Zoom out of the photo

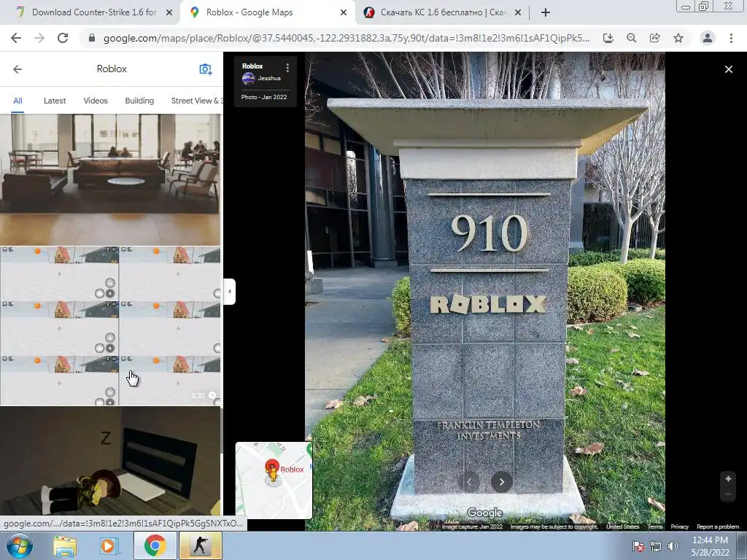pyautogui.click(x=729, y=494)
